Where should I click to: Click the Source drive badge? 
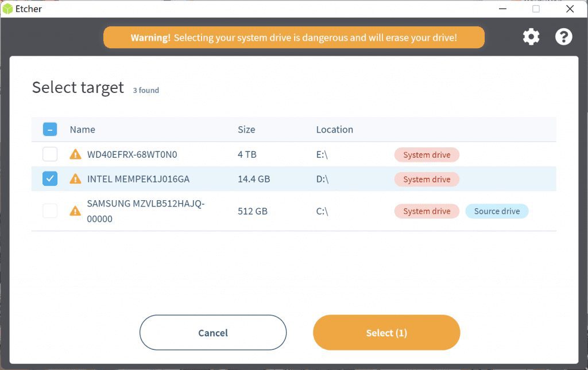pyautogui.click(x=497, y=211)
